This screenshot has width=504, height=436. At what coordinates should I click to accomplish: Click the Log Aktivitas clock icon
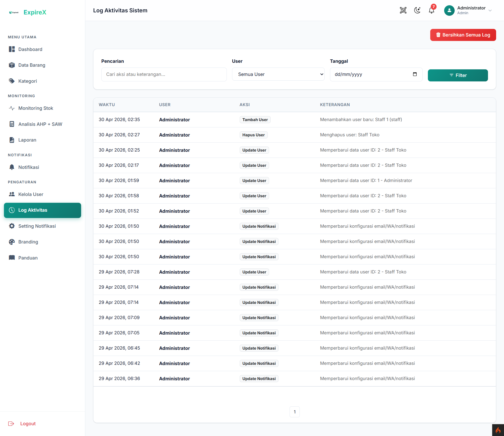click(x=12, y=210)
